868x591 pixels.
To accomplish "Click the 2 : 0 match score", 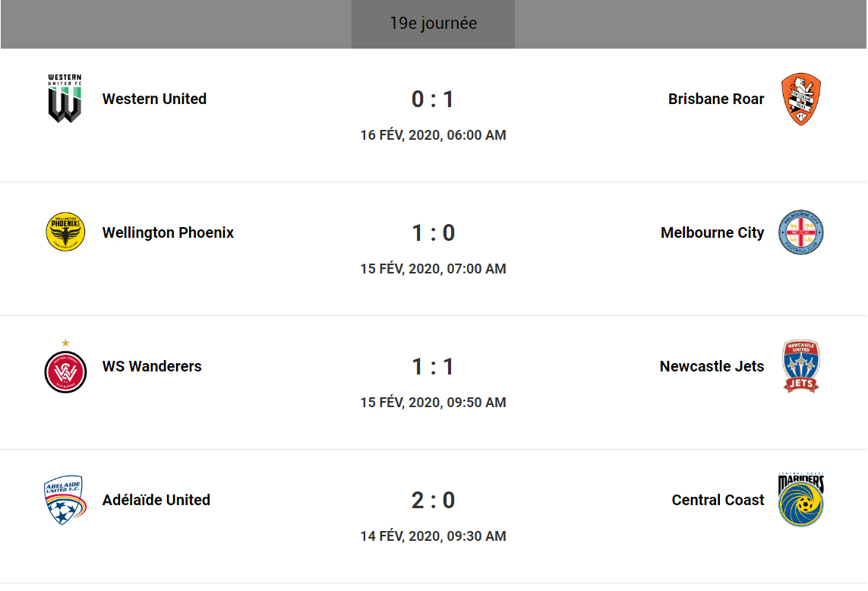I will tap(433, 501).
